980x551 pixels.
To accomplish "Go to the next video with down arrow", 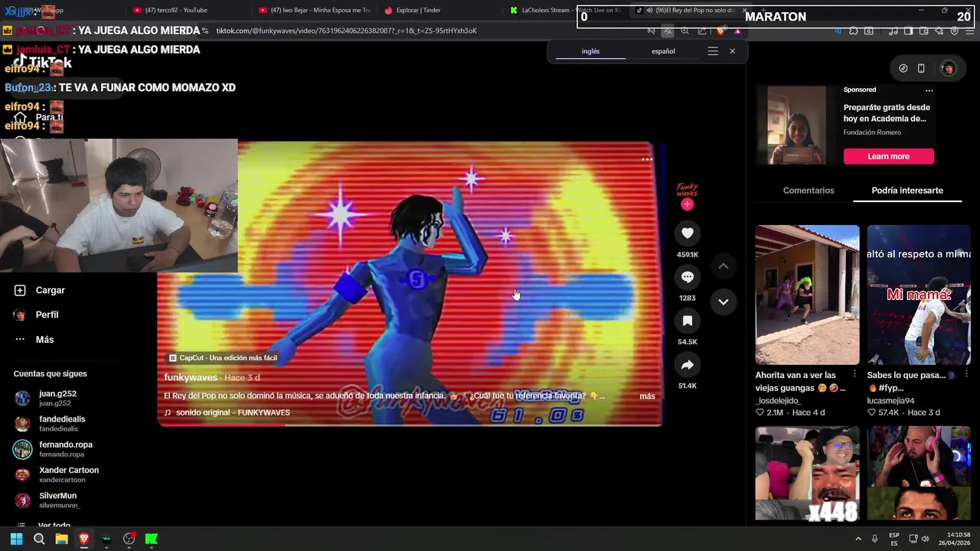I will point(723,302).
